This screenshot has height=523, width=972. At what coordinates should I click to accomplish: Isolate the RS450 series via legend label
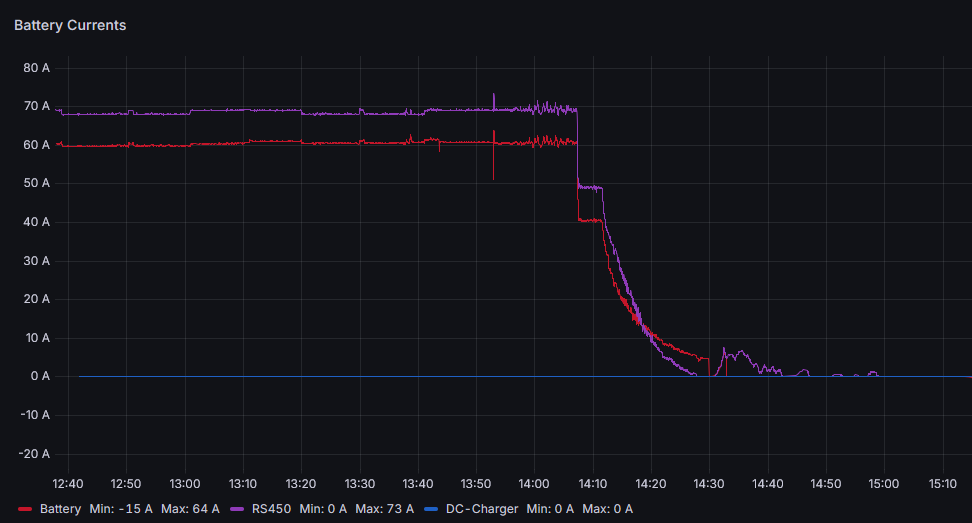(x=271, y=509)
